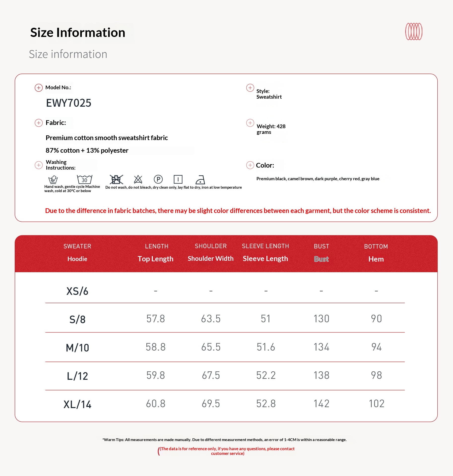Click the dry clean P circle icon
This screenshot has height=476, width=453.
[x=158, y=179]
